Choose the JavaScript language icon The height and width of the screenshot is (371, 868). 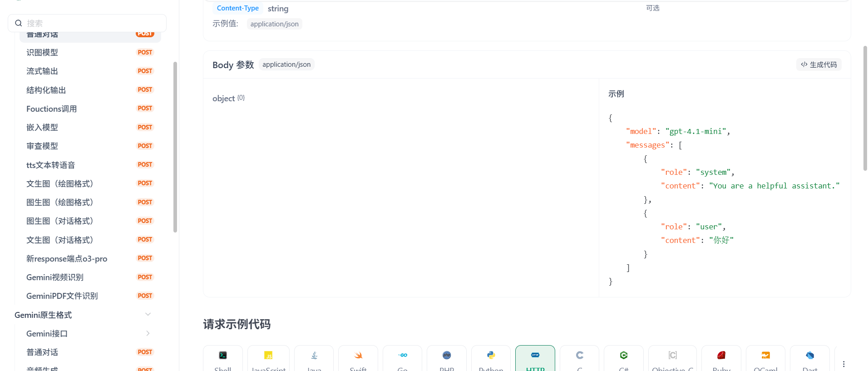[268, 356]
